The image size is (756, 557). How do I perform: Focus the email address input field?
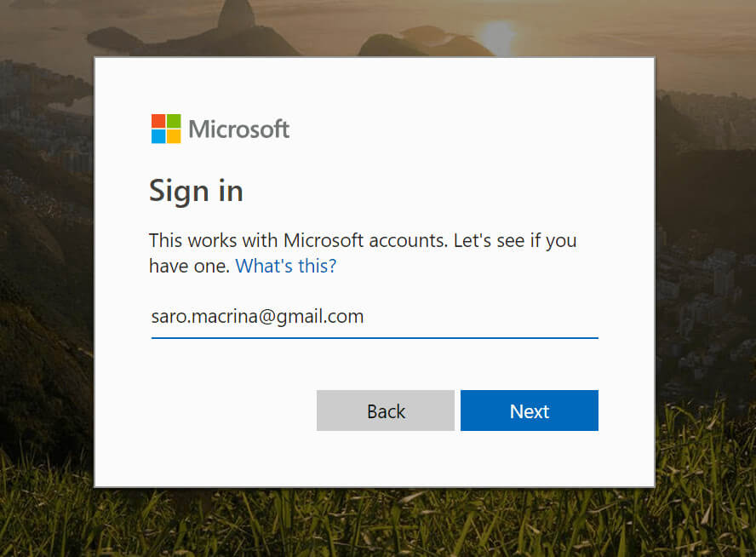click(375, 318)
